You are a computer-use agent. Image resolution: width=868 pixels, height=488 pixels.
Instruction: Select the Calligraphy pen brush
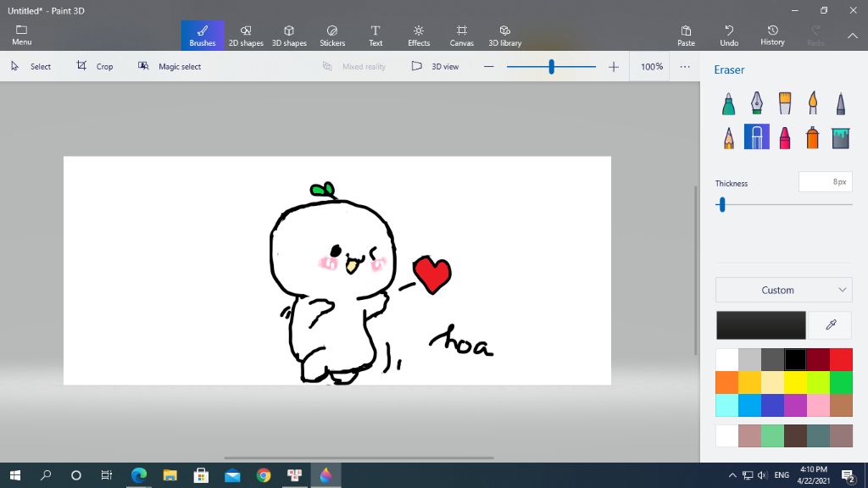pos(757,103)
